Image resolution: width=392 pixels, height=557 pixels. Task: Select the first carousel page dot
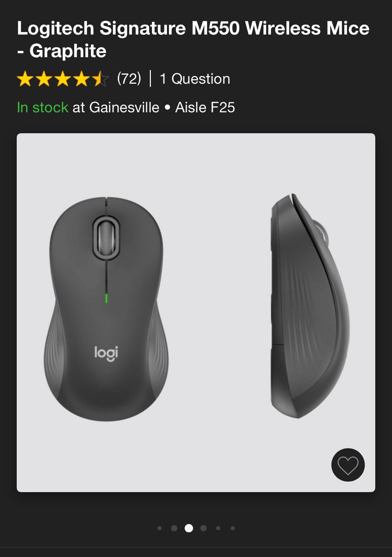[x=160, y=528]
